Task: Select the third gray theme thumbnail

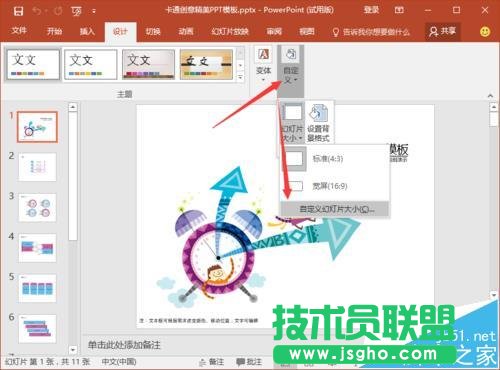Action: [x=148, y=65]
